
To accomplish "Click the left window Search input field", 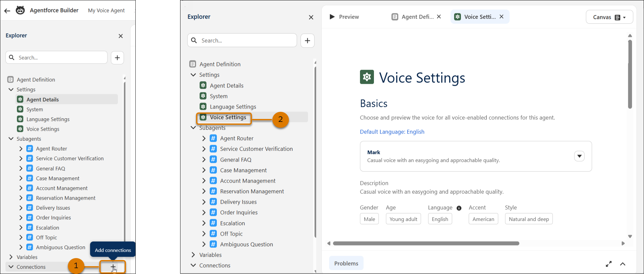I will pos(56,58).
